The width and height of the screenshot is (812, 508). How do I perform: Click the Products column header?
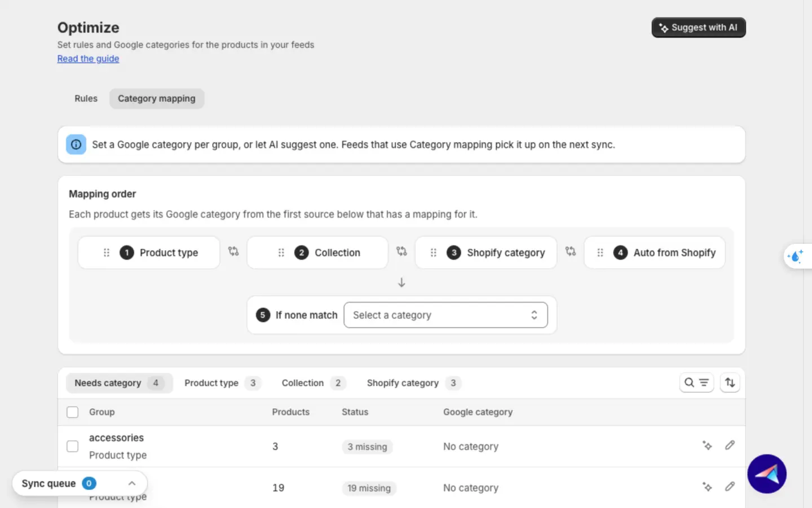pyautogui.click(x=290, y=412)
